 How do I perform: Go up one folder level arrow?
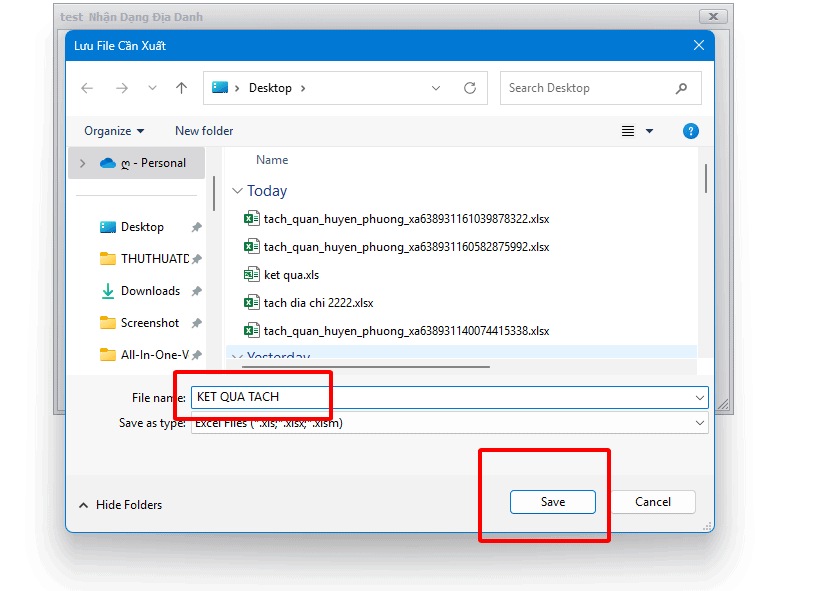(x=181, y=88)
